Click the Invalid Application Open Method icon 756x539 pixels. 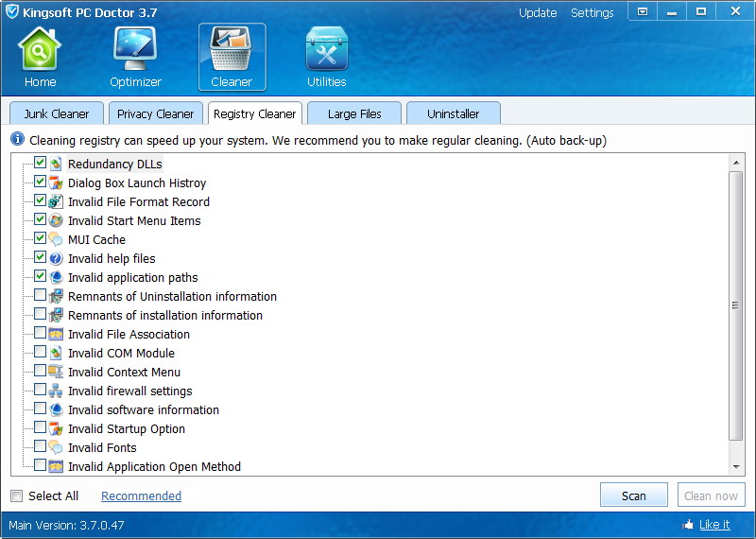click(56, 466)
